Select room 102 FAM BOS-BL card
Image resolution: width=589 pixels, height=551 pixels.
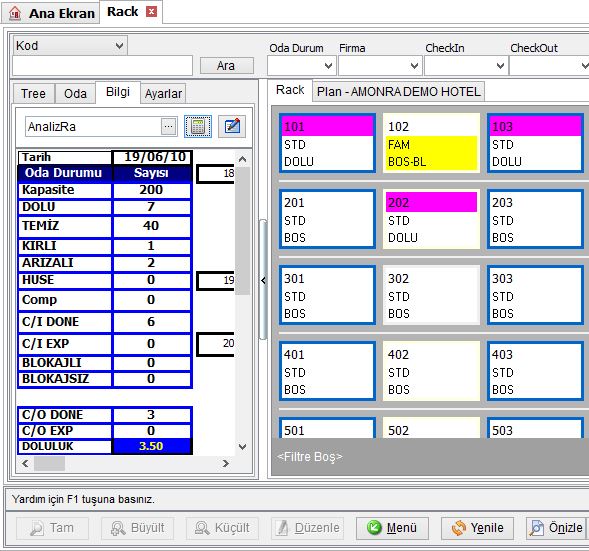pyautogui.click(x=431, y=143)
